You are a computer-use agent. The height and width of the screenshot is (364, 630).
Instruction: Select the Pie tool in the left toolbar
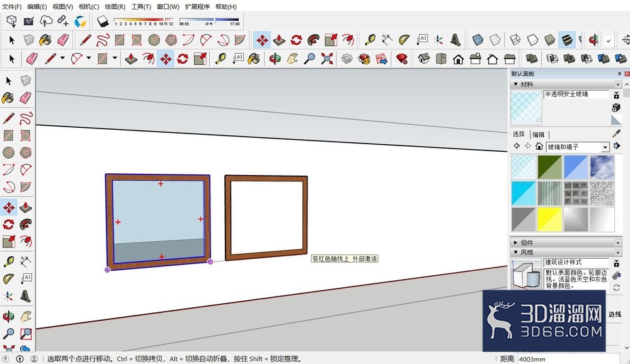click(x=26, y=187)
